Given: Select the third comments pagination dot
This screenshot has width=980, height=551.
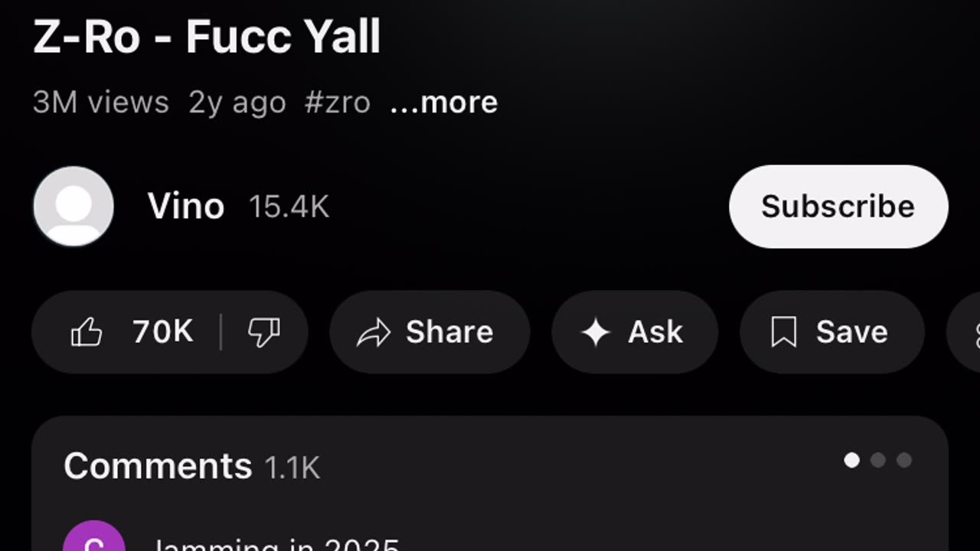Looking at the screenshot, I should point(904,460).
